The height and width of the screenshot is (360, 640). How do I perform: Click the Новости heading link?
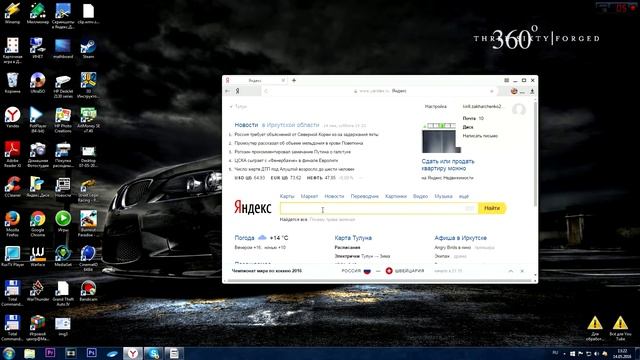[246, 125]
